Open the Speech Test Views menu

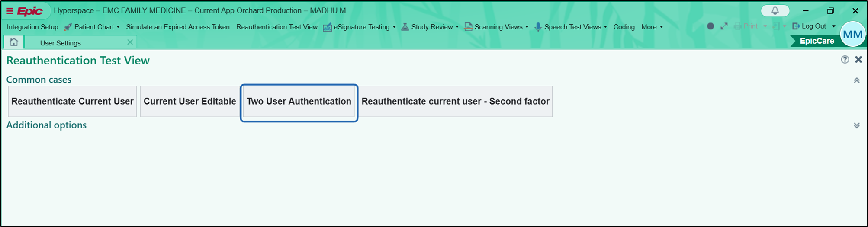pos(571,27)
